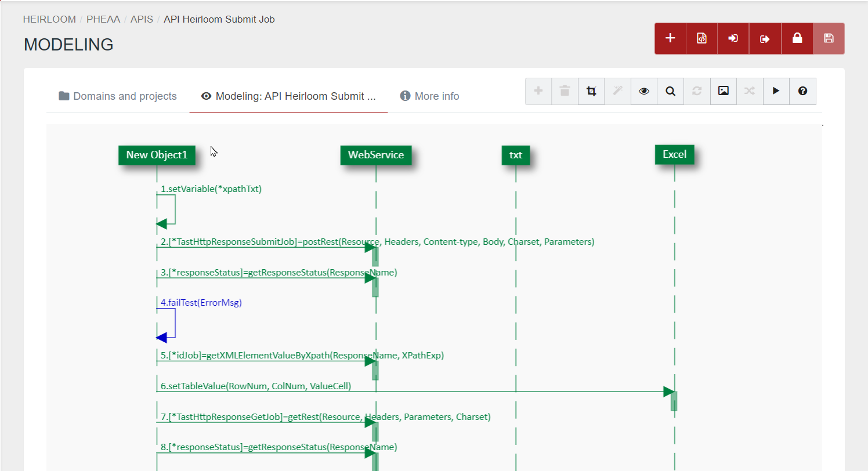
Task: Switch to the Domains and projects tab
Action: tap(117, 96)
